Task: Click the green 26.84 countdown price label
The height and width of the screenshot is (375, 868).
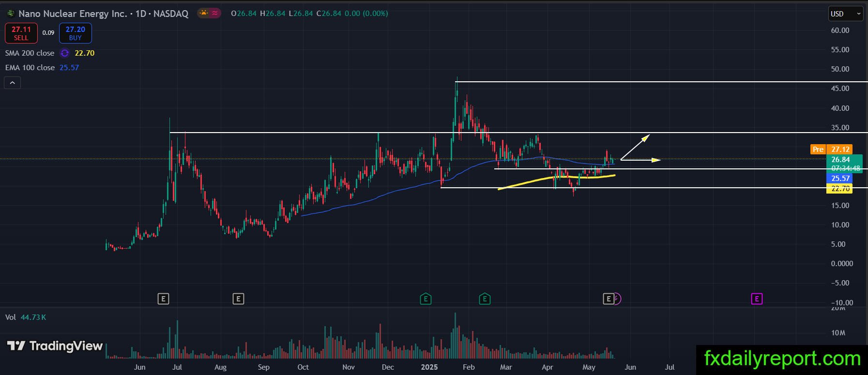Action: (844, 164)
